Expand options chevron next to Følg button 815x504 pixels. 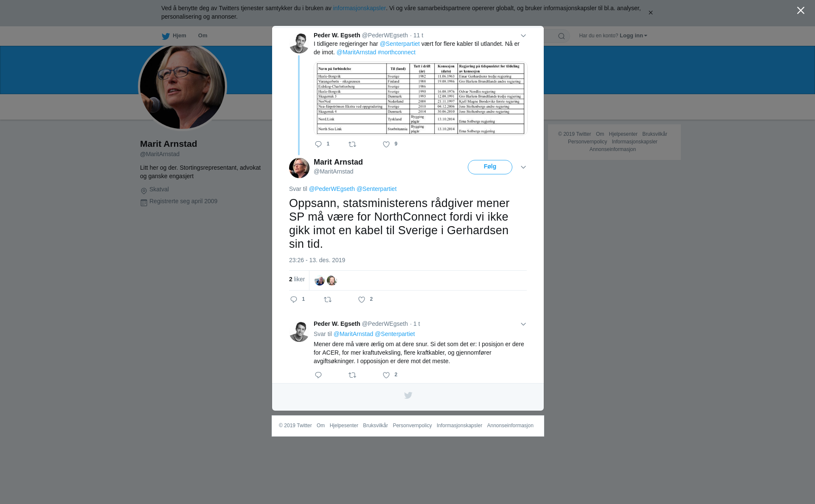[x=523, y=167]
